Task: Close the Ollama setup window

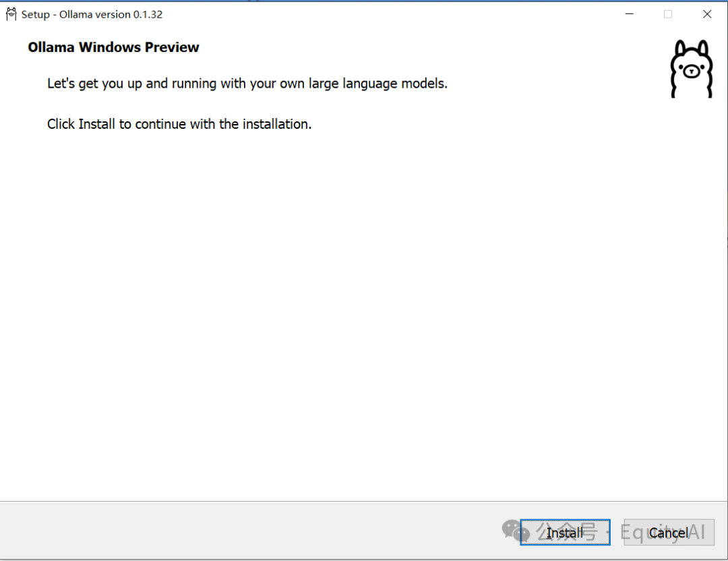Action: (x=707, y=14)
